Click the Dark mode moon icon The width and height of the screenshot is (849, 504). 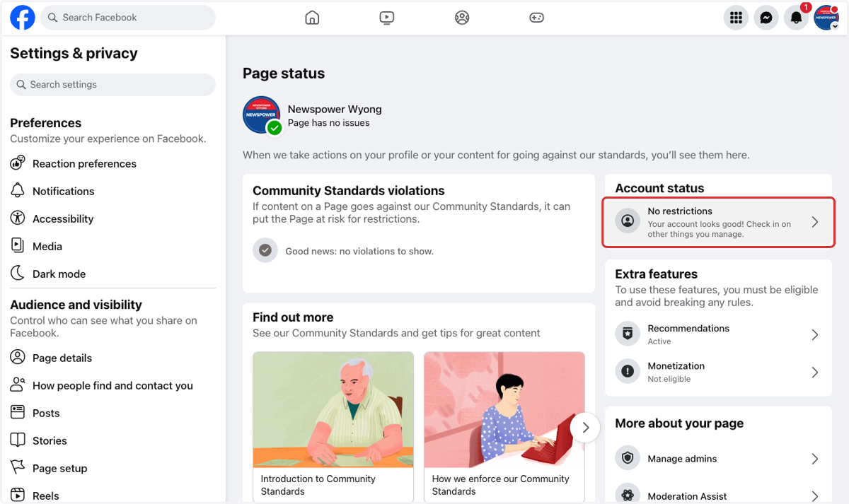pos(18,274)
